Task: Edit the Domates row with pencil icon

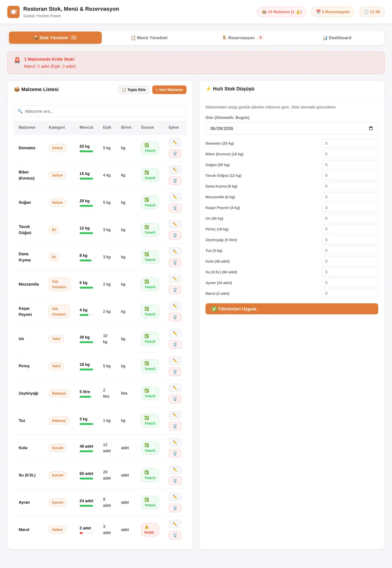Action: tap(175, 142)
